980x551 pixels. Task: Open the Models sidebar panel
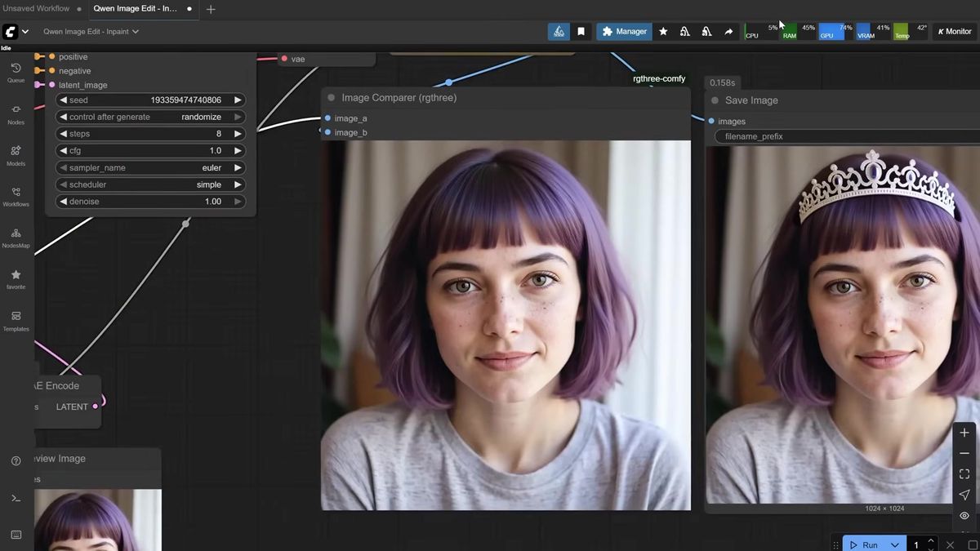coord(16,155)
